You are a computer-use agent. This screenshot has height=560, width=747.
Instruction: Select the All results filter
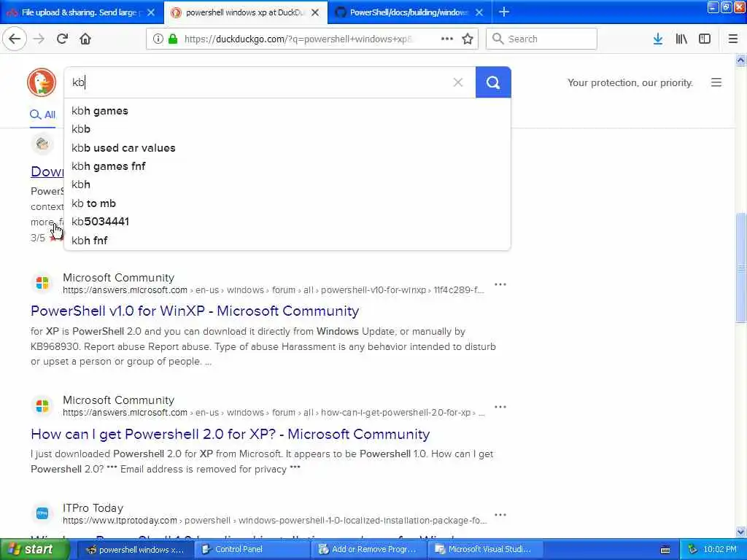[43, 114]
